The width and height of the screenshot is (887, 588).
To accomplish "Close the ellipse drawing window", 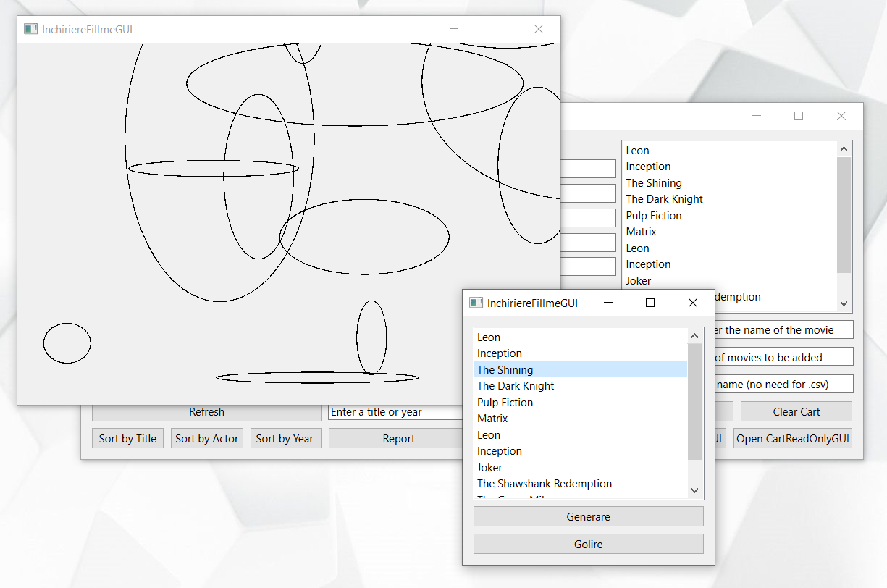I will (539, 29).
